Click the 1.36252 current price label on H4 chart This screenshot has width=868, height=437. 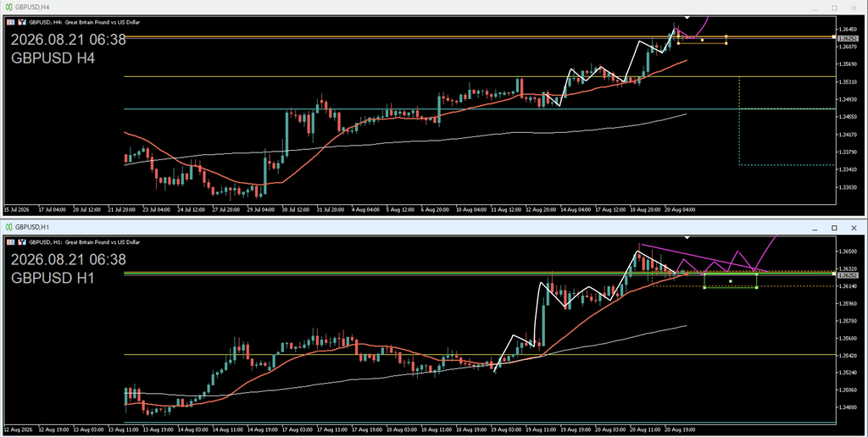[848, 39]
